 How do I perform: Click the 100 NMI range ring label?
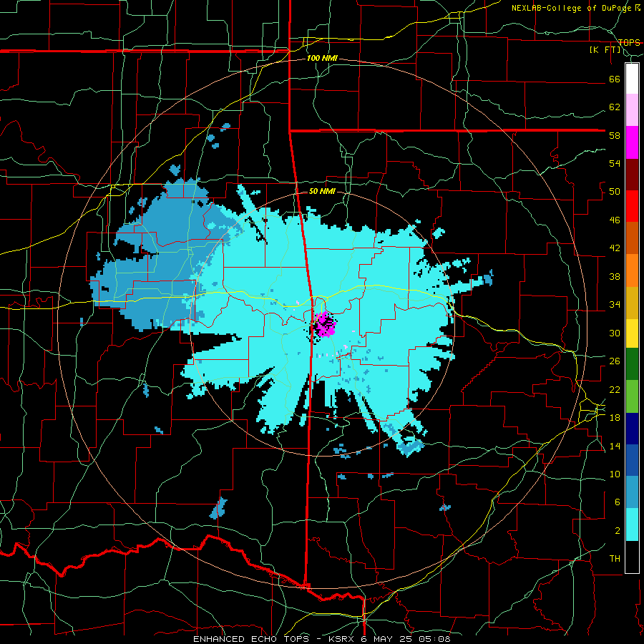322,59
